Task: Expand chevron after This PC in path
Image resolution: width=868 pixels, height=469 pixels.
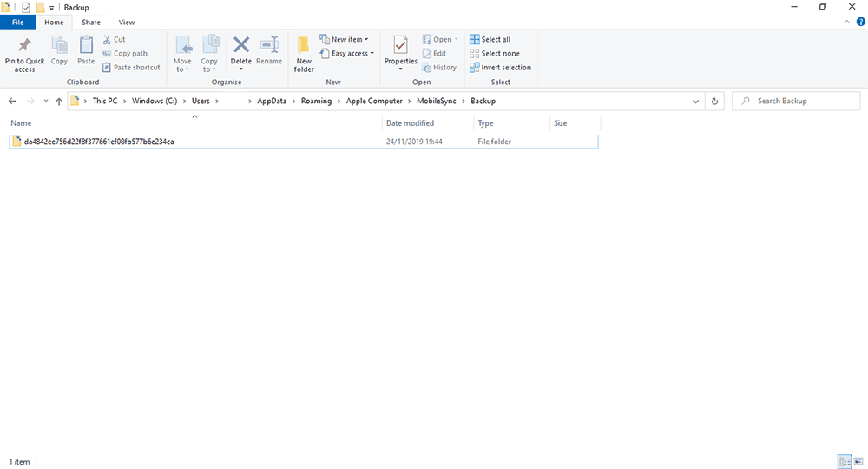Action: pyautogui.click(x=124, y=101)
